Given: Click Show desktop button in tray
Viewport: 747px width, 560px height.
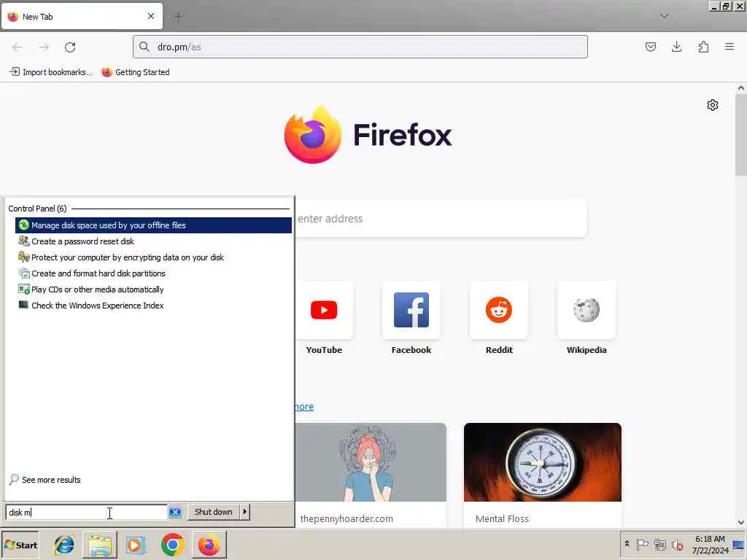Looking at the screenshot, I should (739, 545).
